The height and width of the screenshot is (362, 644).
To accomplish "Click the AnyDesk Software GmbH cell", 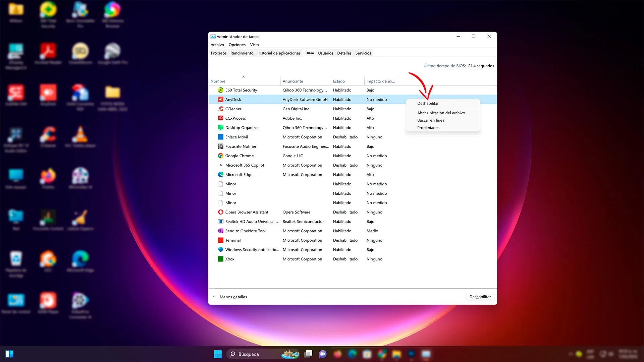I will pyautogui.click(x=305, y=100).
